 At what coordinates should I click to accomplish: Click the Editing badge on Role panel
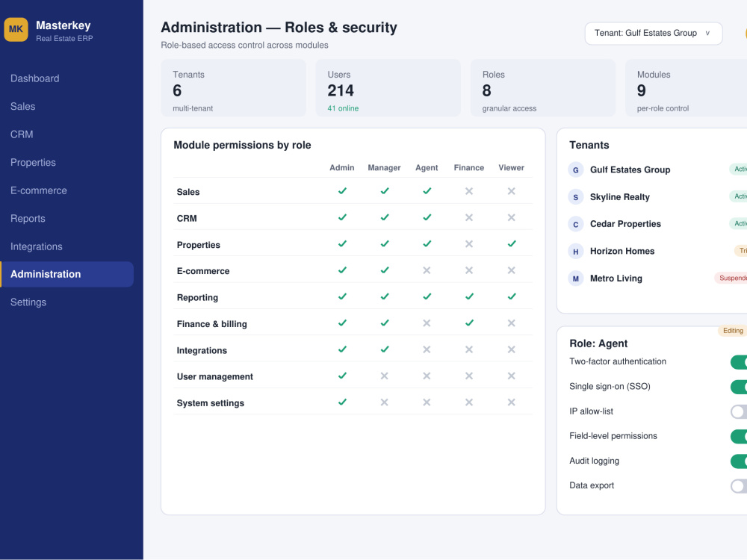(732, 331)
